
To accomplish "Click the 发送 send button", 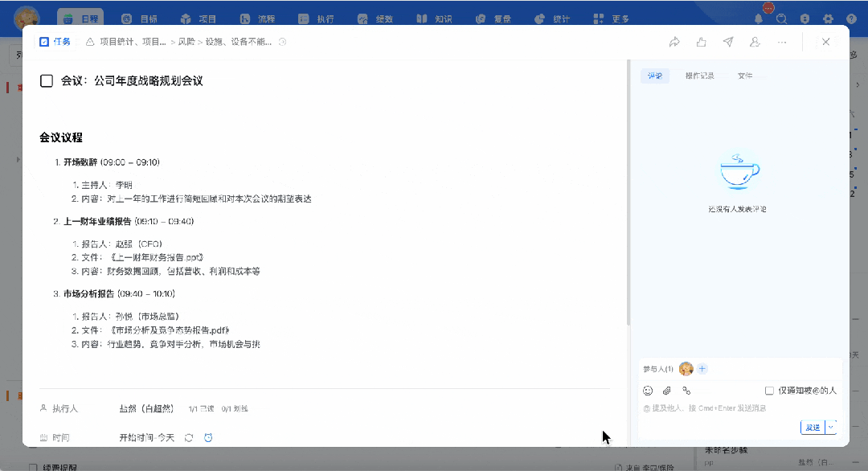I will click(814, 427).
